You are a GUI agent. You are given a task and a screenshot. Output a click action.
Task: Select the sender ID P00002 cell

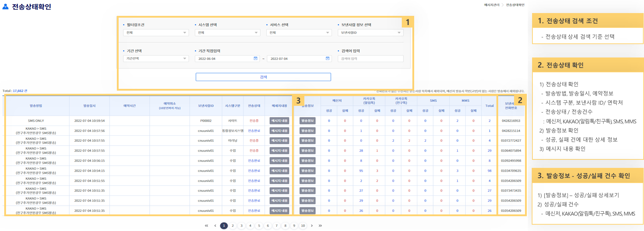tap(206, 121)
